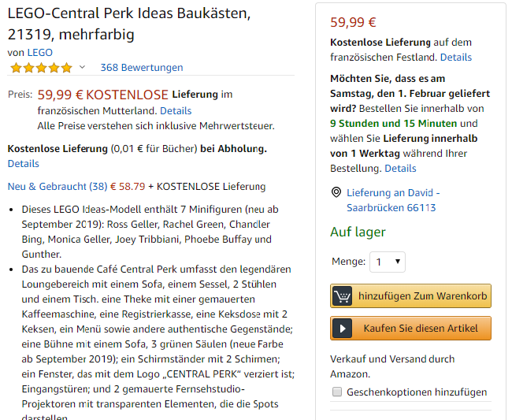512x420 pixels.
Task: Click the delivery location pin icon
Action: pyautogui.click(x=336, y=193)
